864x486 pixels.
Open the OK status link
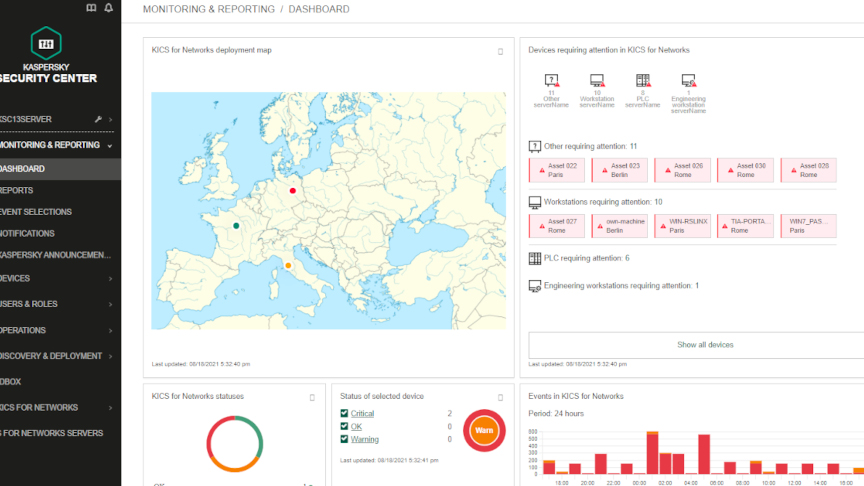click(x=356, y=426)
